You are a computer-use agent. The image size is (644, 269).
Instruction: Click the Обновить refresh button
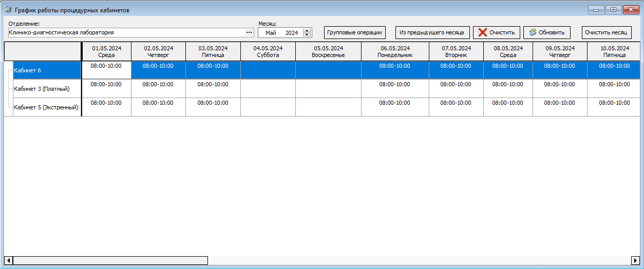(546, 32)
